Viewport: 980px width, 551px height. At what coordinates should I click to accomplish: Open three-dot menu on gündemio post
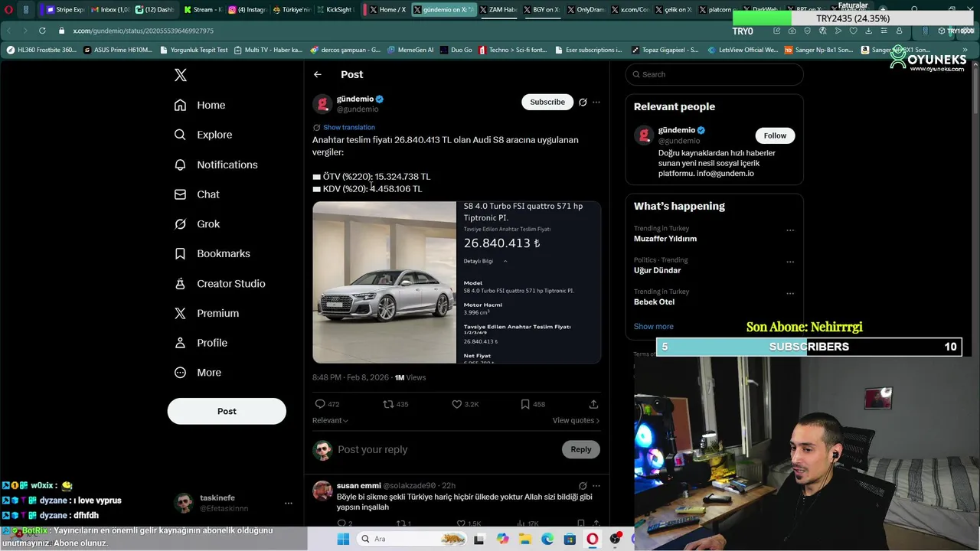(596, 102)
